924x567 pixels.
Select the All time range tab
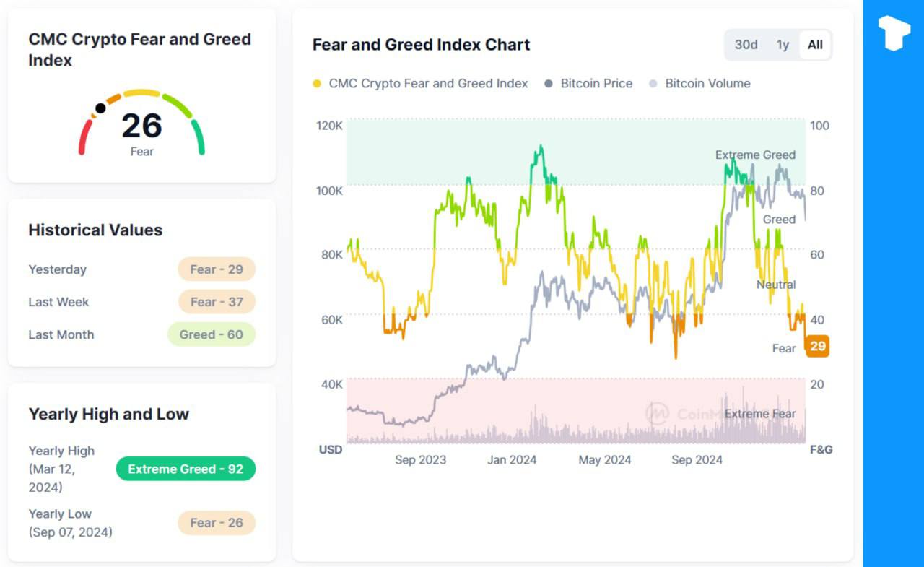click(x=815, y=45)
